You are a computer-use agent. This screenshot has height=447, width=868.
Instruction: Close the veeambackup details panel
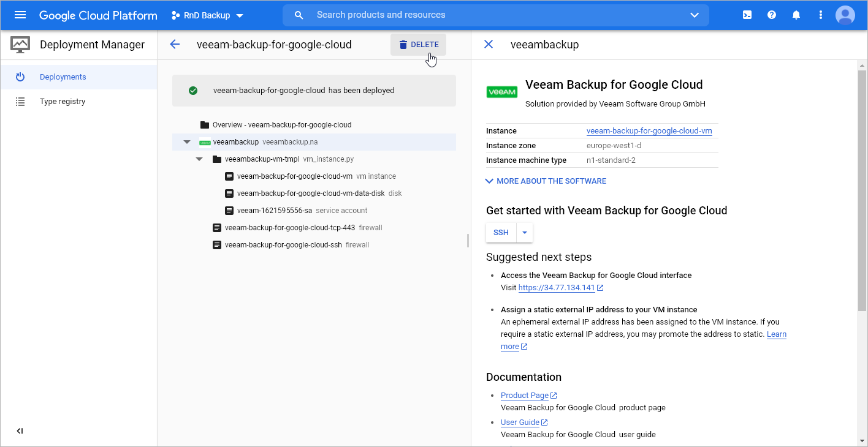click(489, 44)
